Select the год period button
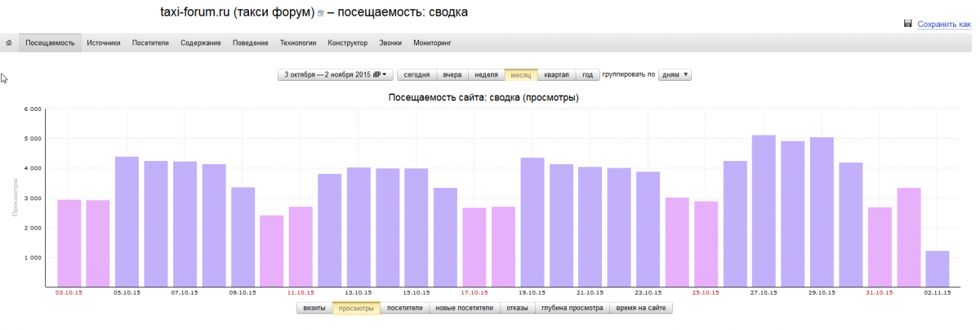Screen dimensions: 980x330 587,74
